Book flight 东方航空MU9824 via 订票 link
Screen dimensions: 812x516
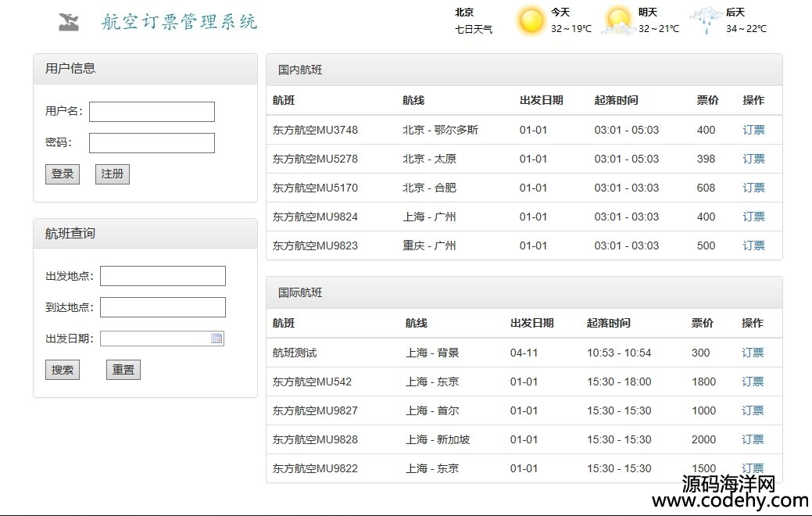pos(753,217)
